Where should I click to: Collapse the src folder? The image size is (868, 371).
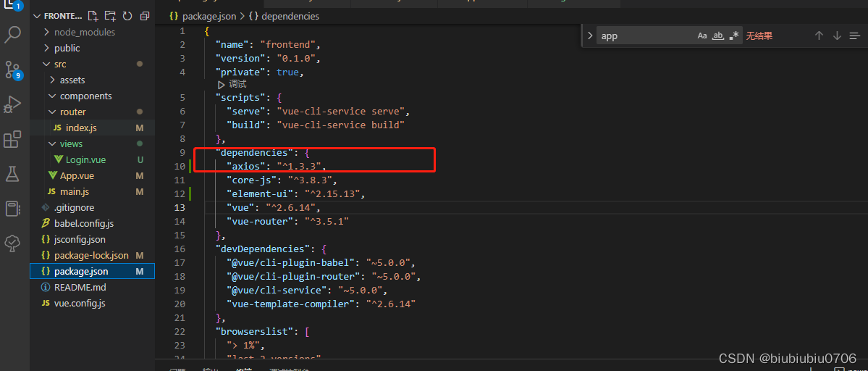pos(59,64)
